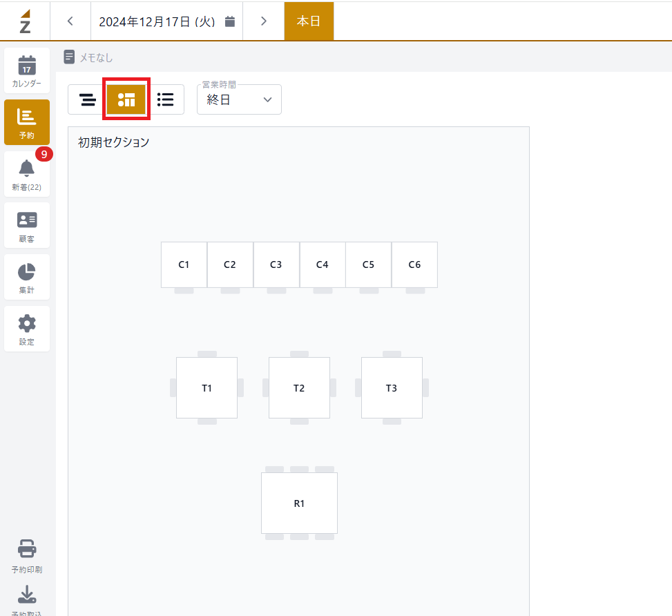Open the date picker calendar icon
672x616 pixels.
(x=230, y=21)
